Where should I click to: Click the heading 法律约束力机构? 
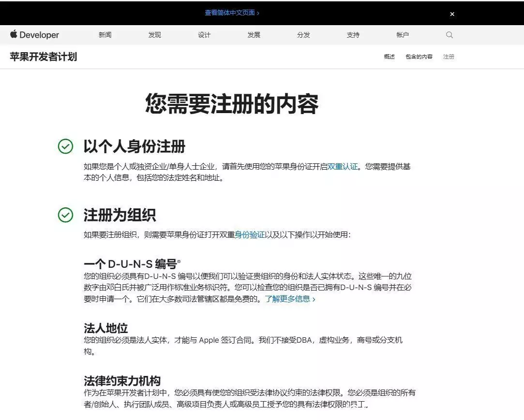coord(122,380)
